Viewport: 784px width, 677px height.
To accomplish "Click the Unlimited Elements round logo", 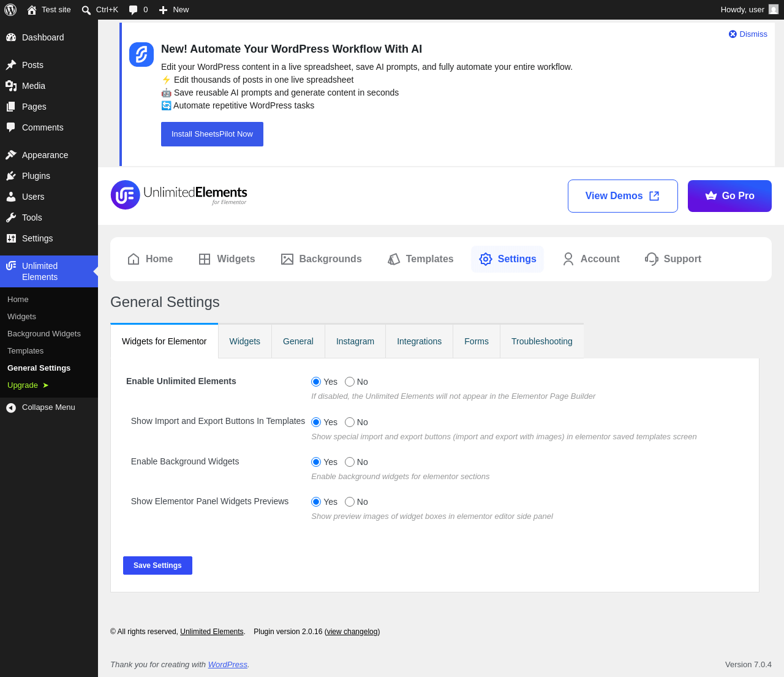I will coord(126,195).
